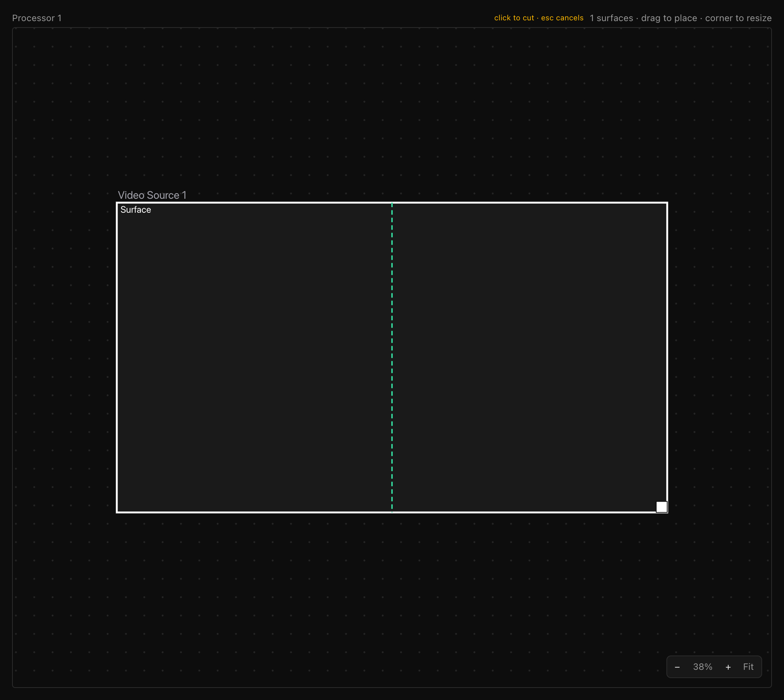The image size is (784, 700).
Task: Select the Surface label text
Action: point(136,210)
